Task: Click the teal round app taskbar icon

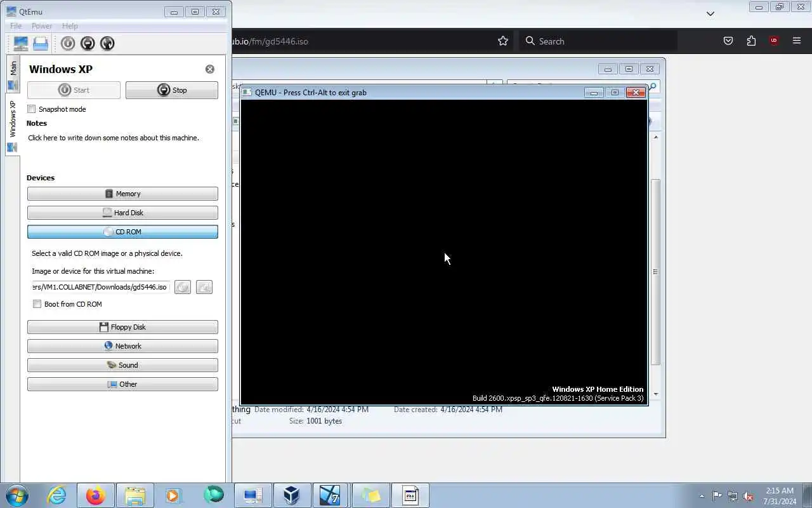Action: (x=214, y=495)
